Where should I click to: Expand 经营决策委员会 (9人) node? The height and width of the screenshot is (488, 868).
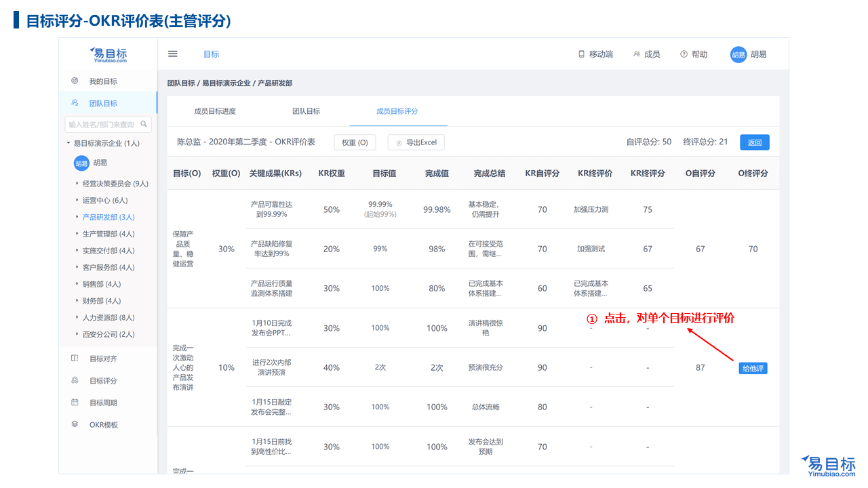pos(77,184)
